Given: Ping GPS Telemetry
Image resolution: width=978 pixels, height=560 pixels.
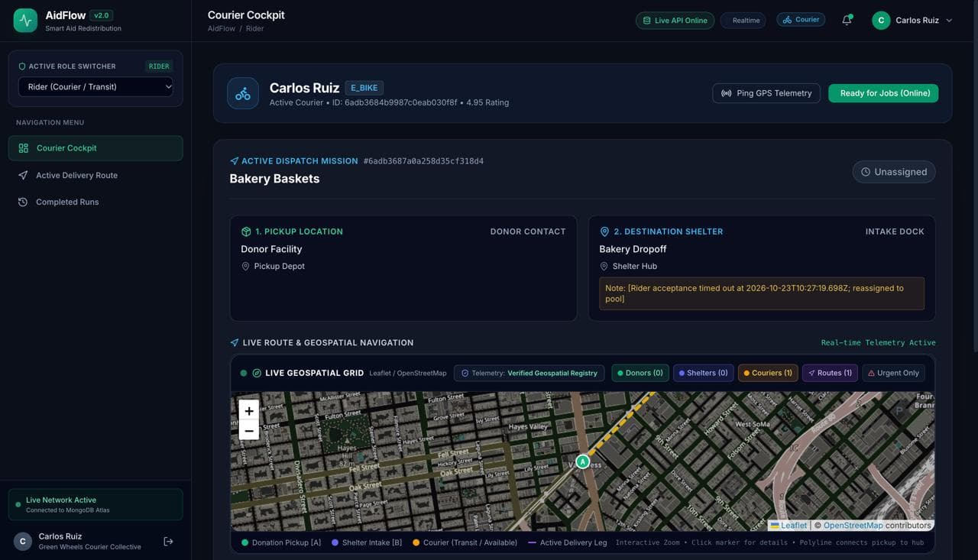Looking at the screenshot, I should 766,93.
